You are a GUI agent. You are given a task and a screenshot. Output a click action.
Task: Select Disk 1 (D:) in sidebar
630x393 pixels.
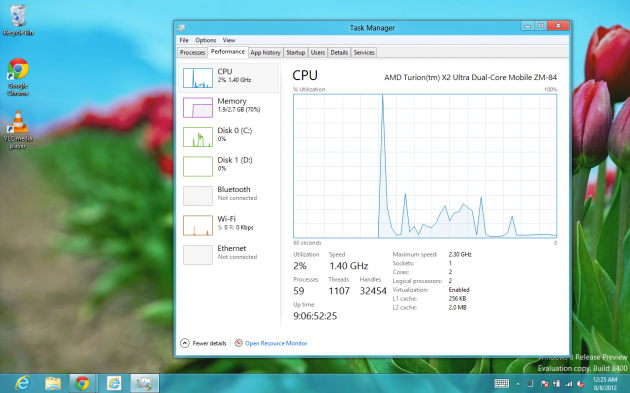pyautogui.click(x=228, y=166)
